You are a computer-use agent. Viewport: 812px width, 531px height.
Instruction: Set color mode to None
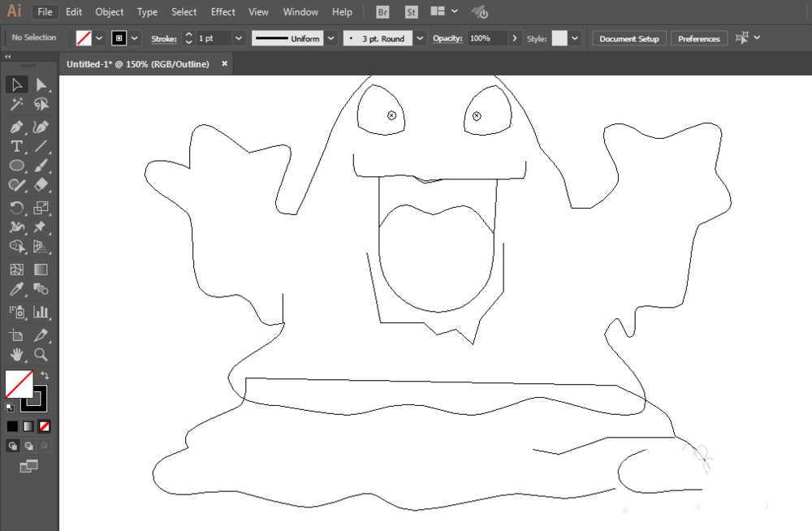point(45,426)
